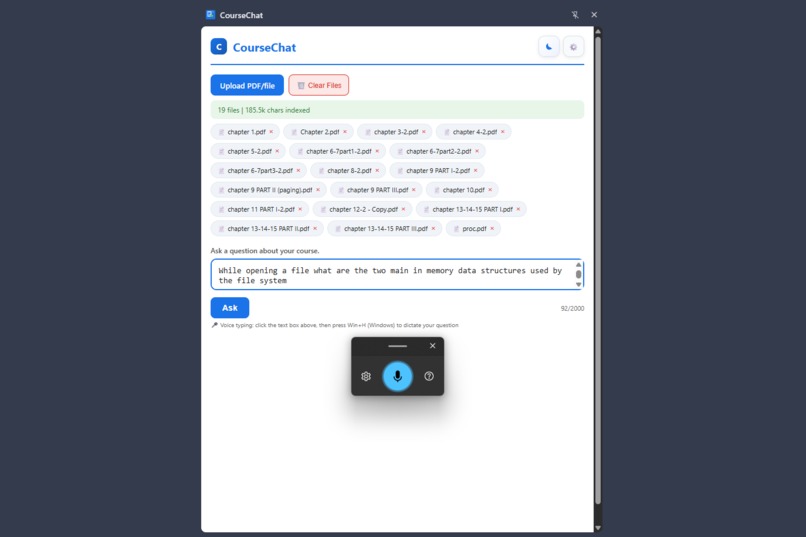Image resolution: width=806 pixels, height=537 pixels.
Task: Click the chapter 8-2.pdf file chip label
Action: tap(350, 171)
